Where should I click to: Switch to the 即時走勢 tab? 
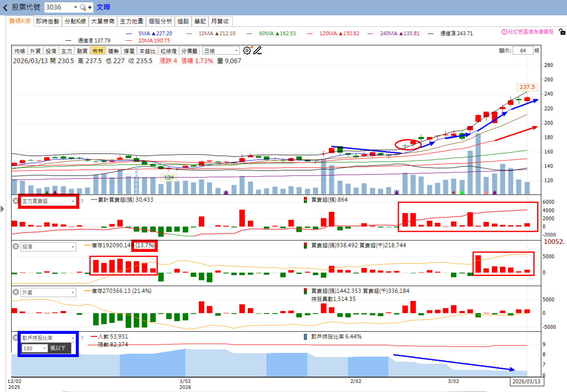pos(47,21)
